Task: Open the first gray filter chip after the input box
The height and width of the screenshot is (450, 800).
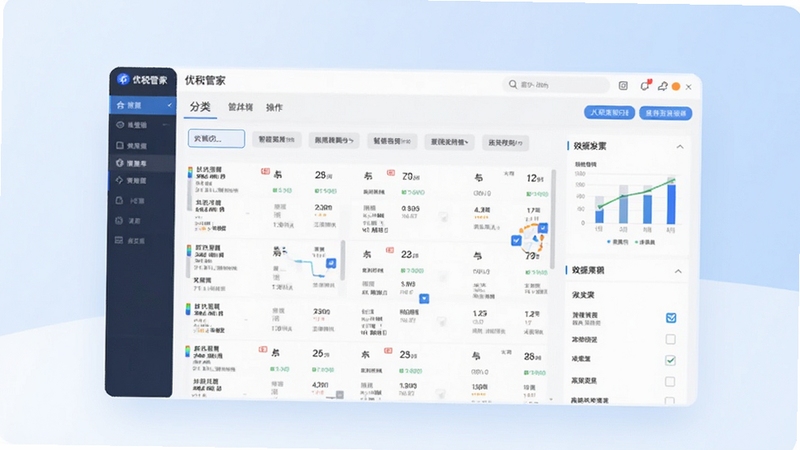Action: pyautogui.click(x=277, y=139)
